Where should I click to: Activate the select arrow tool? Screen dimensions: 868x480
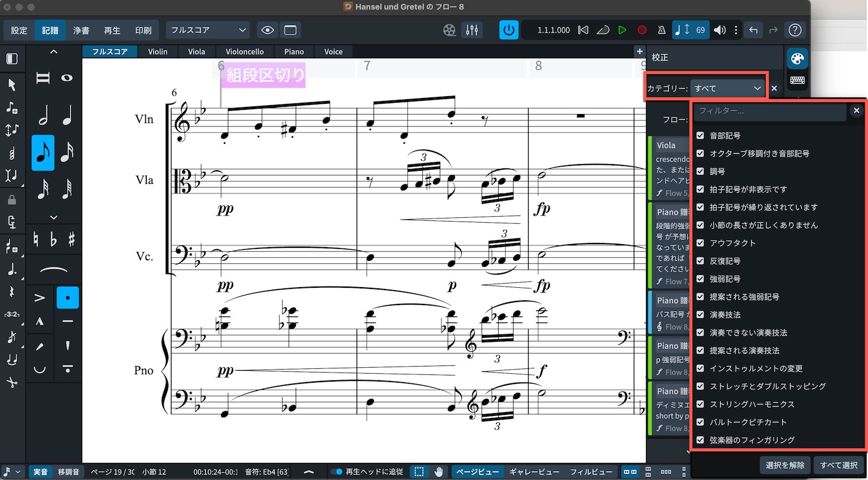pos(12,85)
